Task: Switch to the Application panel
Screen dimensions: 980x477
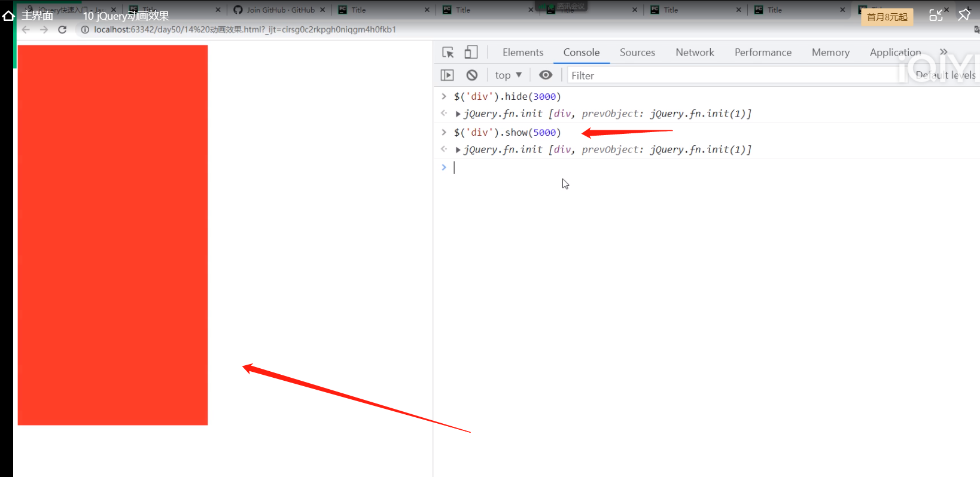Action: pyautogui.click(x=895, y=53)
